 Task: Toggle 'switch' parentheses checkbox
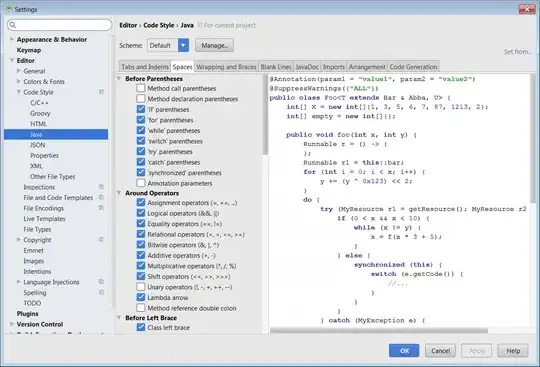click(x=141, y=141)
